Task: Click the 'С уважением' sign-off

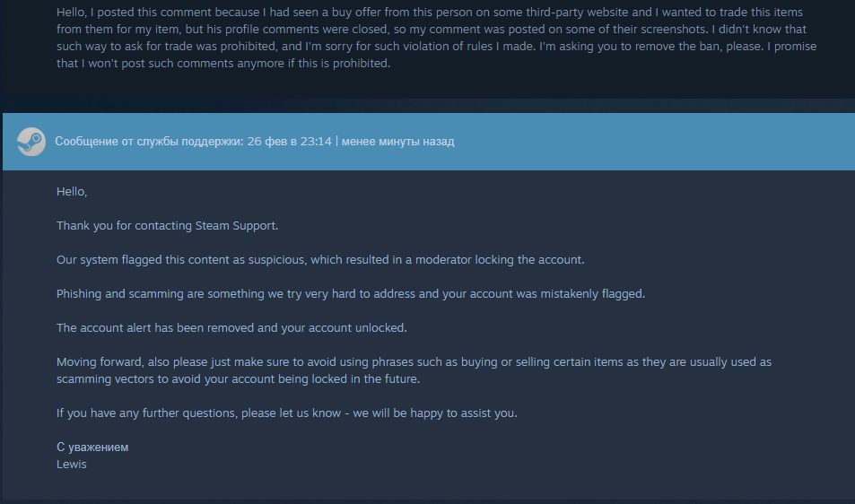Action: pos(92,448)
